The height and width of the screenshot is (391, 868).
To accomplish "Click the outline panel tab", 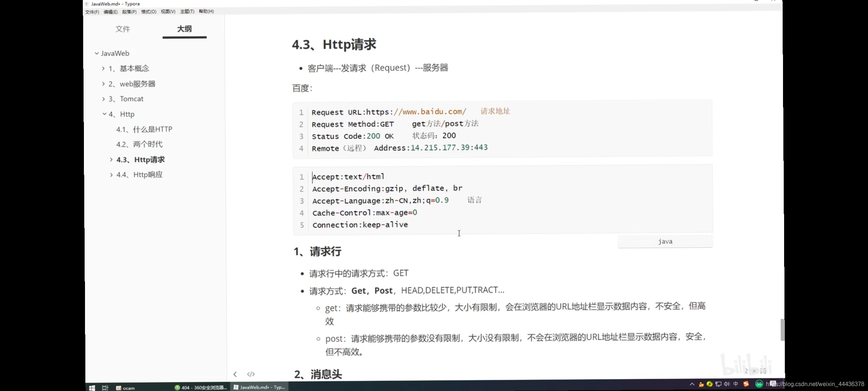I will 184,29.
